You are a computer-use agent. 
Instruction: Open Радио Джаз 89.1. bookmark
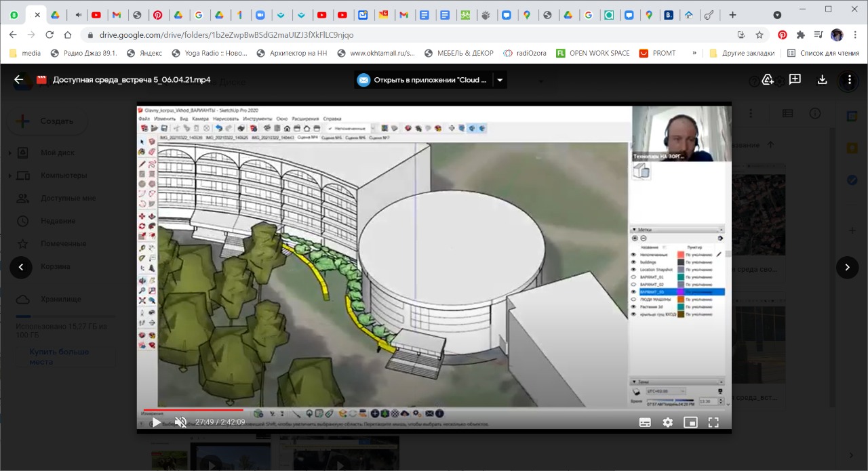(83, 53)
